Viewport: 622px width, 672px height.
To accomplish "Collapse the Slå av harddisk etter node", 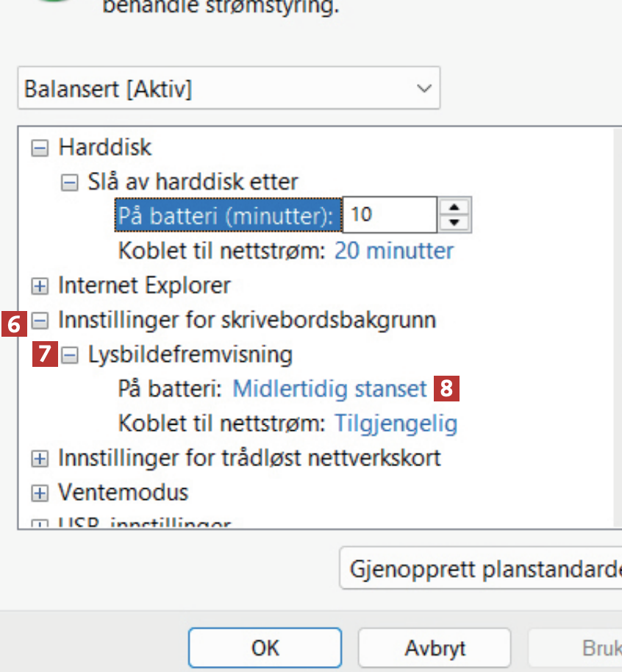I will click(69, 182).
